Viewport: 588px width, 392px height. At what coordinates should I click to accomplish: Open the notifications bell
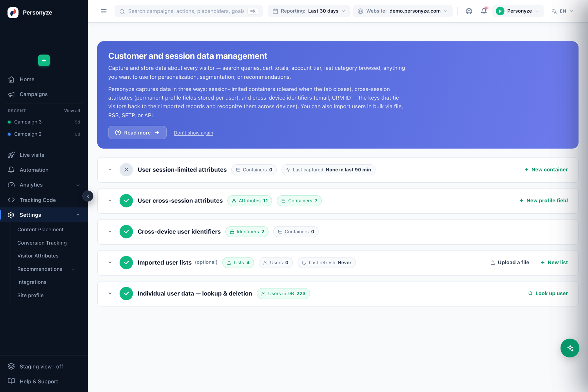[x=484, y=11]
